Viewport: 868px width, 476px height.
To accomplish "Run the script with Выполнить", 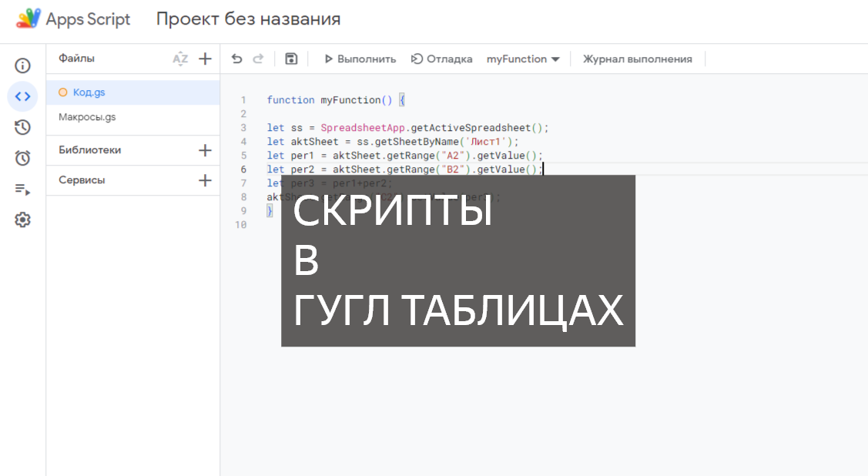I will [x=360, y=59].
